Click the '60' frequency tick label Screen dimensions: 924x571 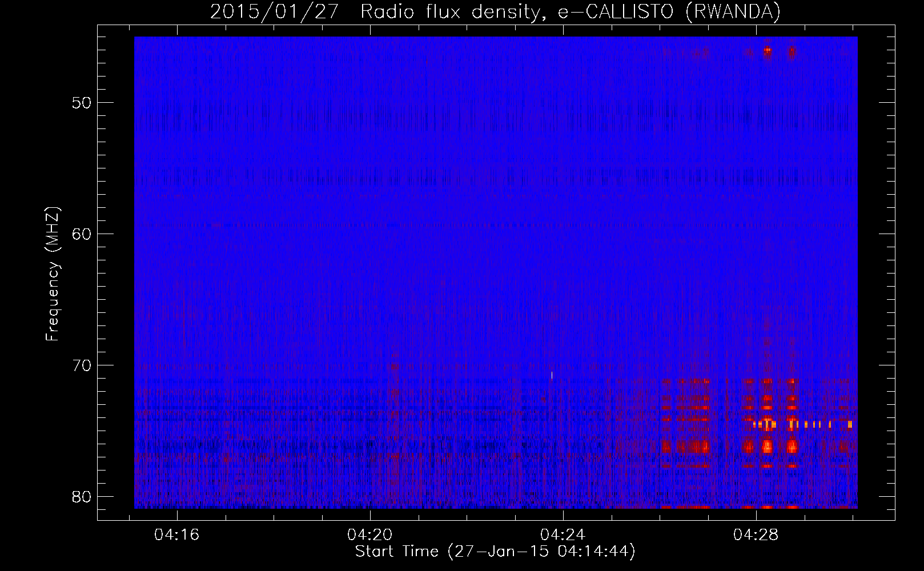82,234
